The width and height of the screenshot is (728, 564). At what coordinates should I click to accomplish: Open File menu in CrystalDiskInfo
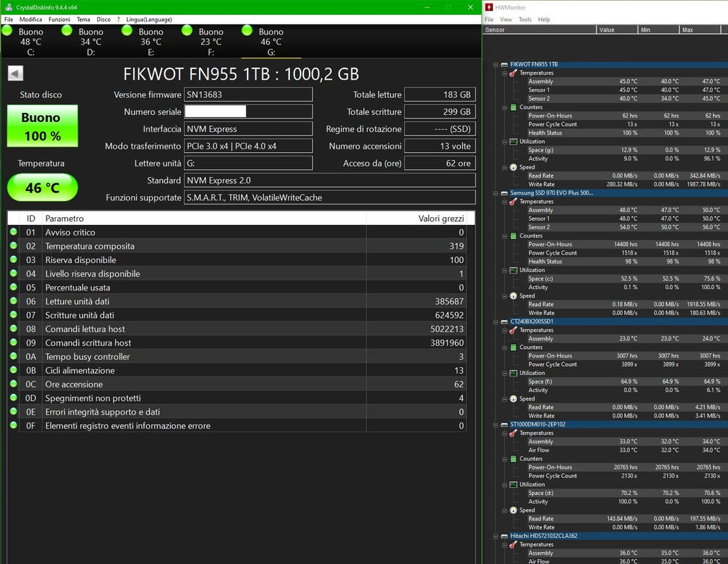[x=9, y=20]
